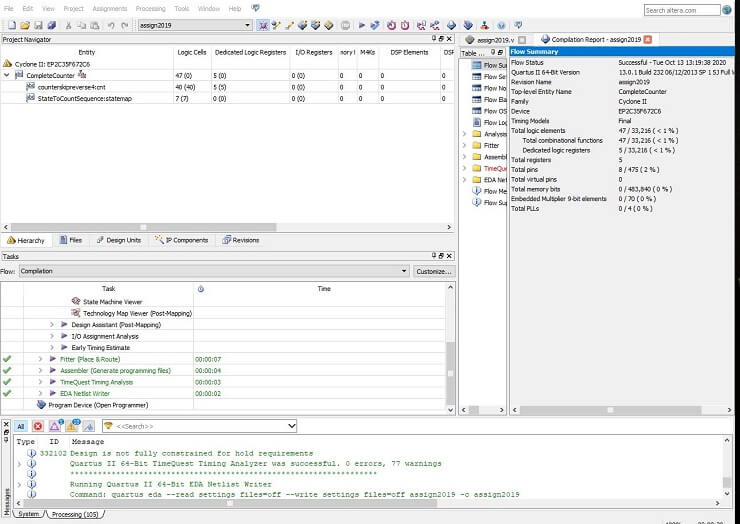Open the message search dropdown arrow
The height and width of the screenshot is (524, 740).
292,426
